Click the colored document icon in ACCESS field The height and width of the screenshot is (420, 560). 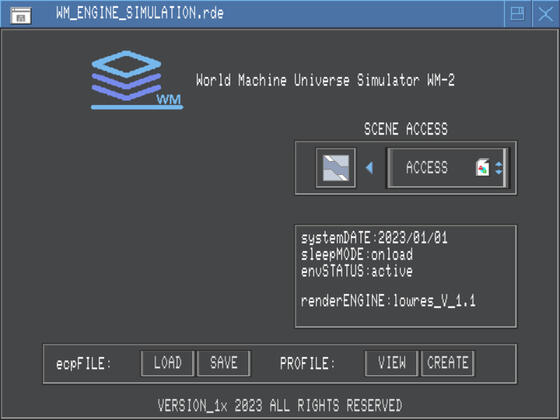[482, 168]
